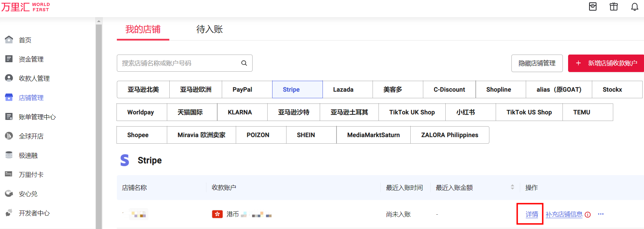Open the gift rewards icon
This screenshot has width=644, height=229.
614,7
